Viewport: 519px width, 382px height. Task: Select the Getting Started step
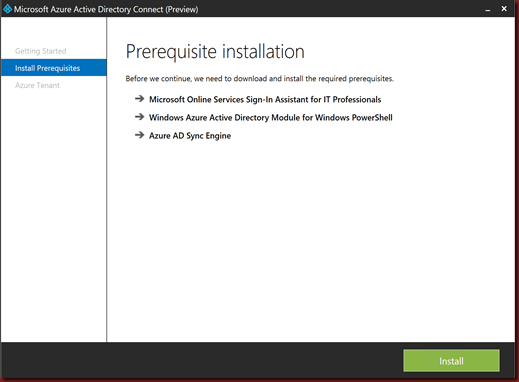point(41,51)
